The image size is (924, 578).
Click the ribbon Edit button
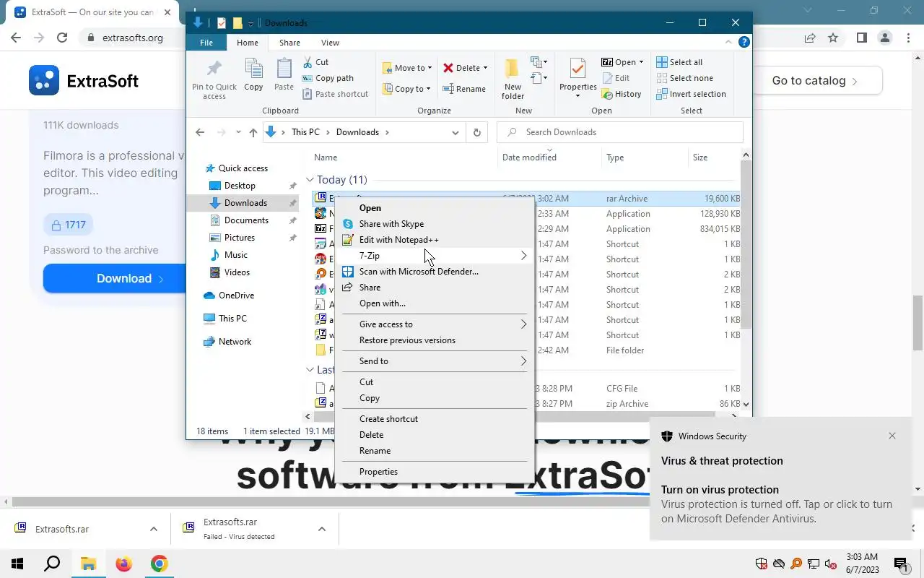[615, 78]
